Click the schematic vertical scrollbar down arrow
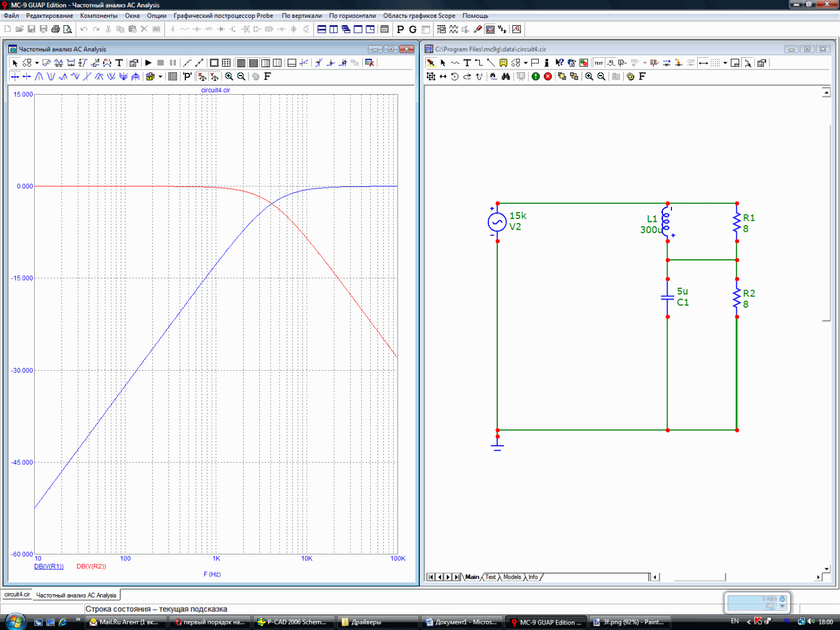840x630 pixels. 826,568
